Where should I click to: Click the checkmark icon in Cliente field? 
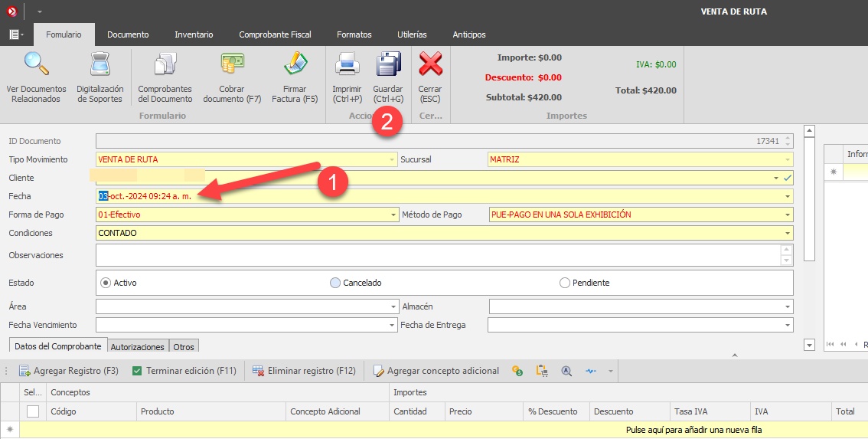pyautogui.click(x=787, y=178)
